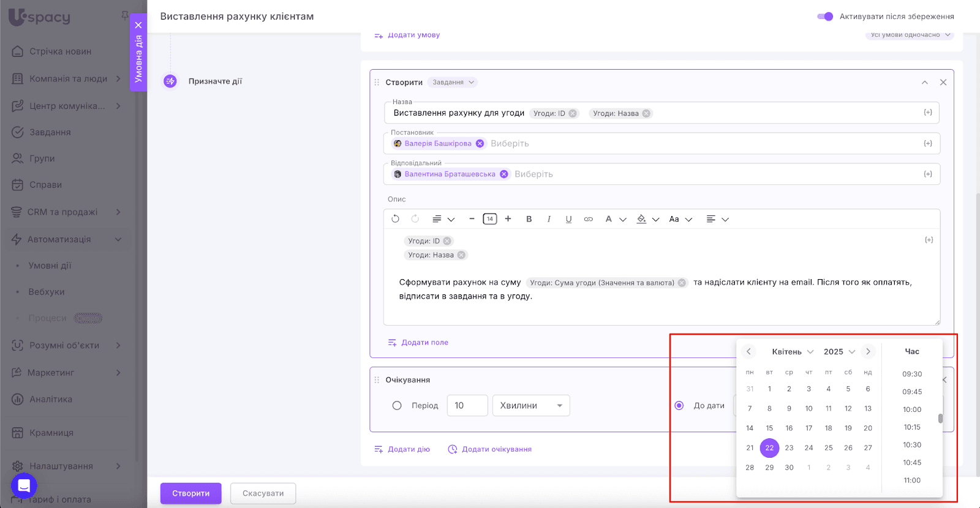Click the undo icon in description editor
Viewport: 980px width, 508px height.
pyautogui.click(x=395, y=219)
